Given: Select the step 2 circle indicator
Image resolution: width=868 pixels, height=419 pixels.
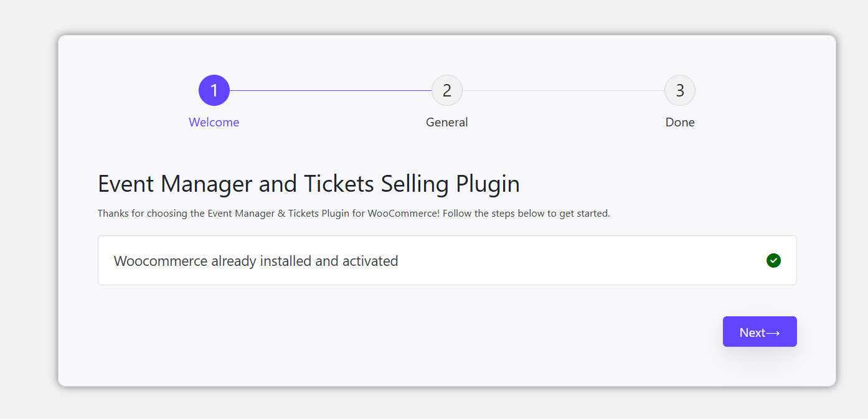Looking at the screenshot, I should (x=447, y=90).
